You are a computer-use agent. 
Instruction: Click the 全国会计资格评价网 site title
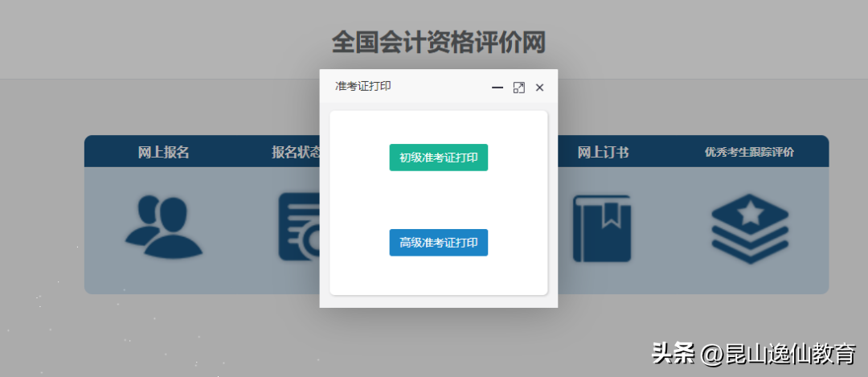tap(439, 43)
